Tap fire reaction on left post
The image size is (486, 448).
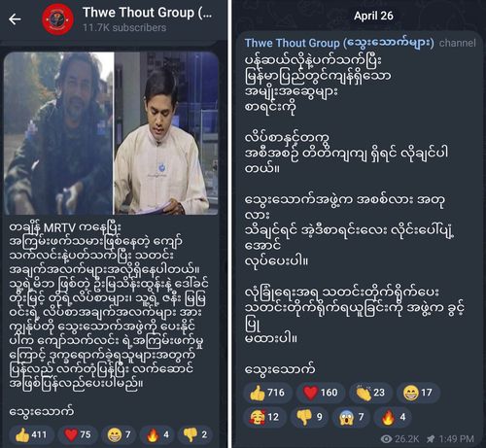tap(157, 434)
